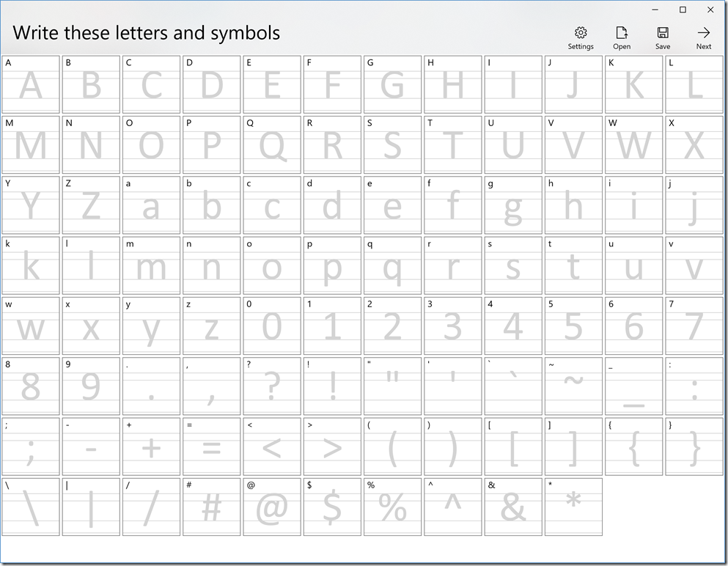Maximize the application window

coord(683,10)
